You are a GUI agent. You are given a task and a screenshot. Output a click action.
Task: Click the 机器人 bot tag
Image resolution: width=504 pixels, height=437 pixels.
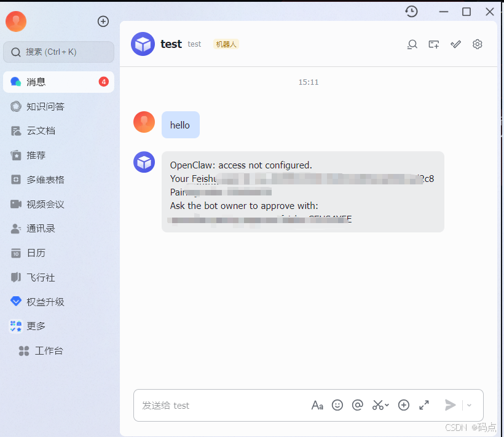coord(226,44)
